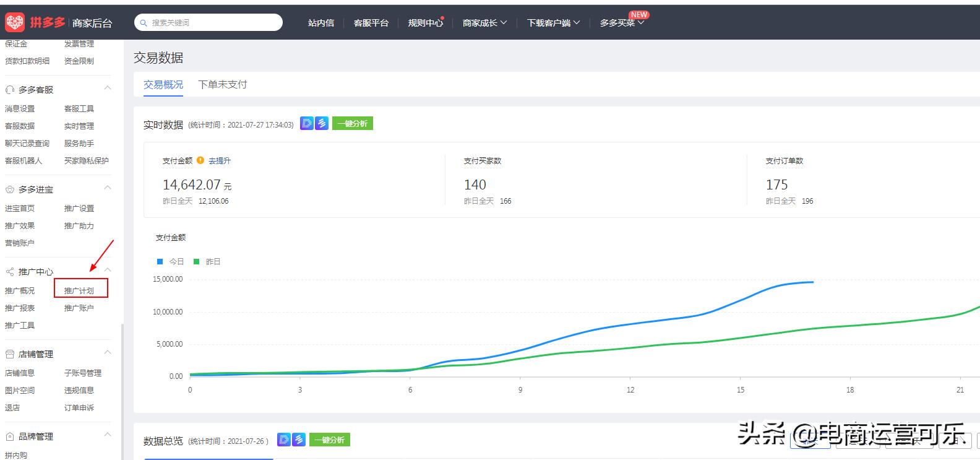Click the 一键分析 button beside 数据总览
The height and width of the screenshot is (460, 980).
(330, 440)
